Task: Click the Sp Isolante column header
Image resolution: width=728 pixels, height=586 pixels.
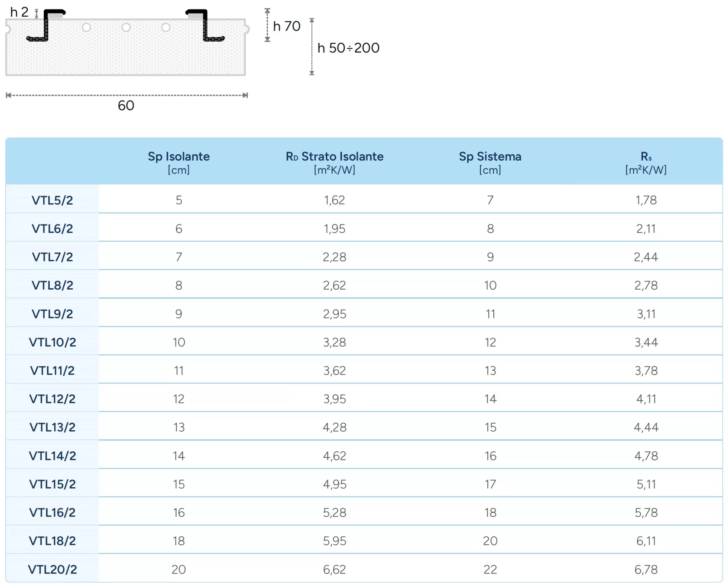Action: 179,162
